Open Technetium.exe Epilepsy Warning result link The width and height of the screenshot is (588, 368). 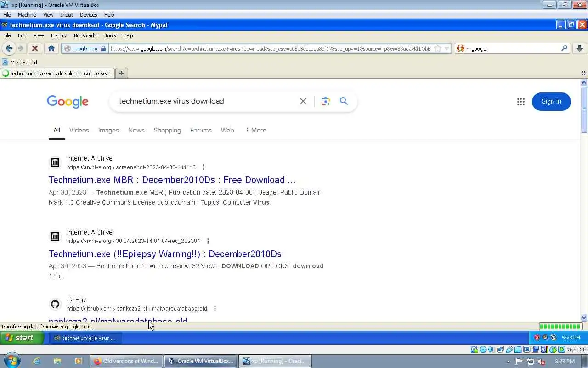point(165,254)
